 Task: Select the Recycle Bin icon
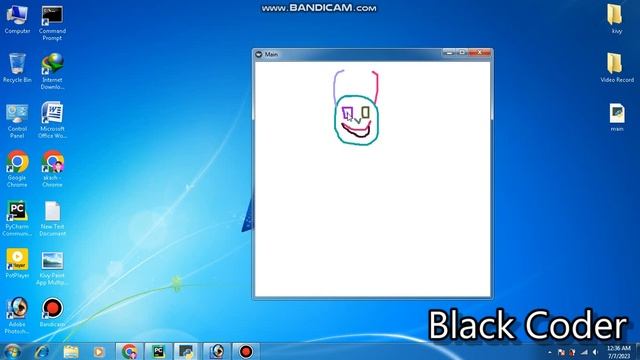coord(17,68)
